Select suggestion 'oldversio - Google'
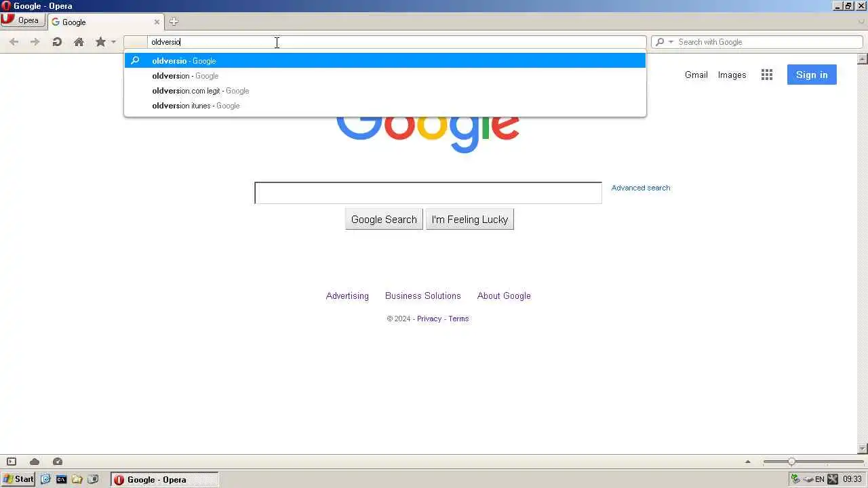868x488 pixels. tap(385, 61)
